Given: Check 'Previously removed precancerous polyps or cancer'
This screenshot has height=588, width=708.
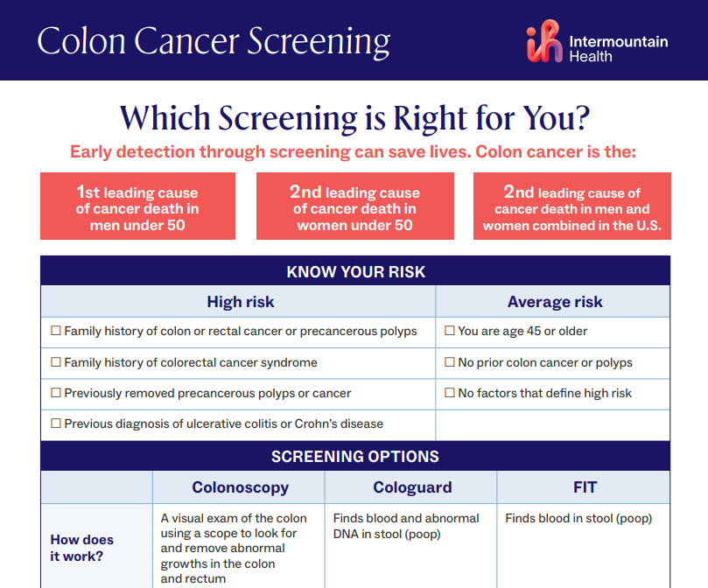Looking at the screenshot, I should pos(56,394).
